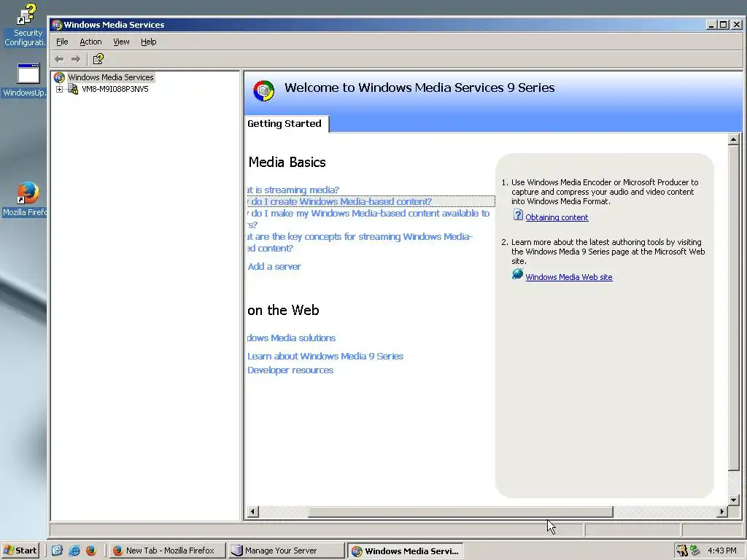Click the Start button
This screenshot has width=747, height=560.
pyautogui.click(x=20, y=551)
